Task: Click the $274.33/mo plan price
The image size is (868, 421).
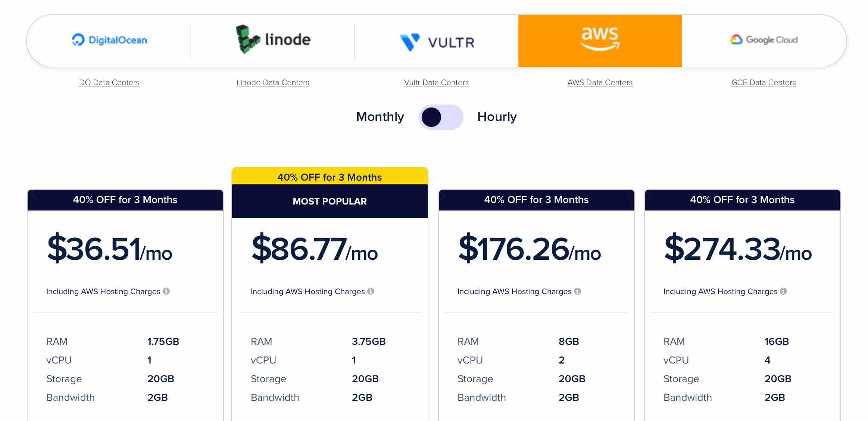Action: (738, 249)
